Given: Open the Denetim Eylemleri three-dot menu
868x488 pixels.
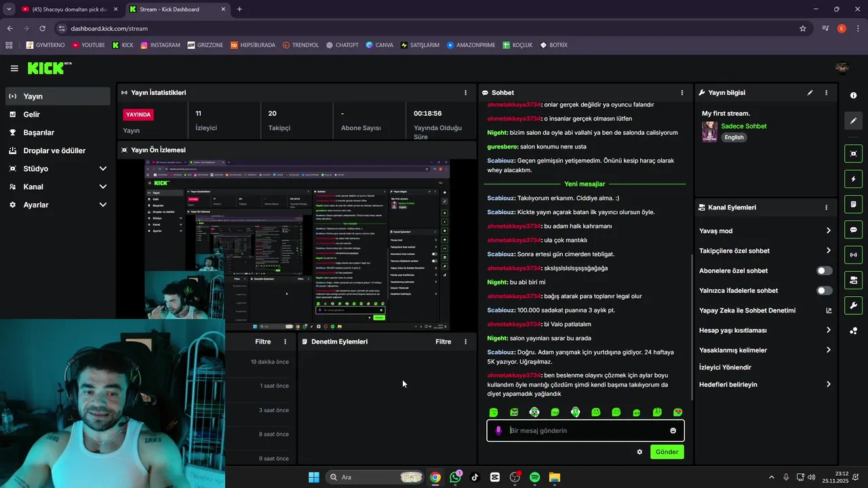Looking at the screenshot, I should click(x=465, y=342).
